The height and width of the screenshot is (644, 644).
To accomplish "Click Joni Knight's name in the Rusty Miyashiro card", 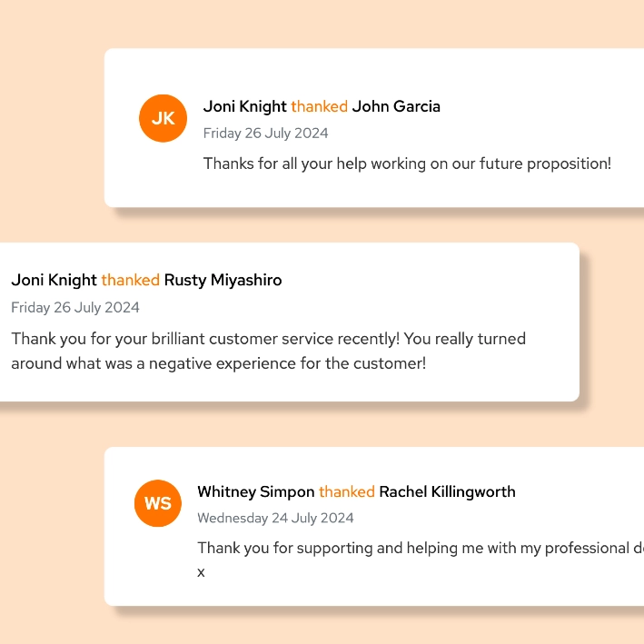I will pyautogui.click(x=54, y=280).
